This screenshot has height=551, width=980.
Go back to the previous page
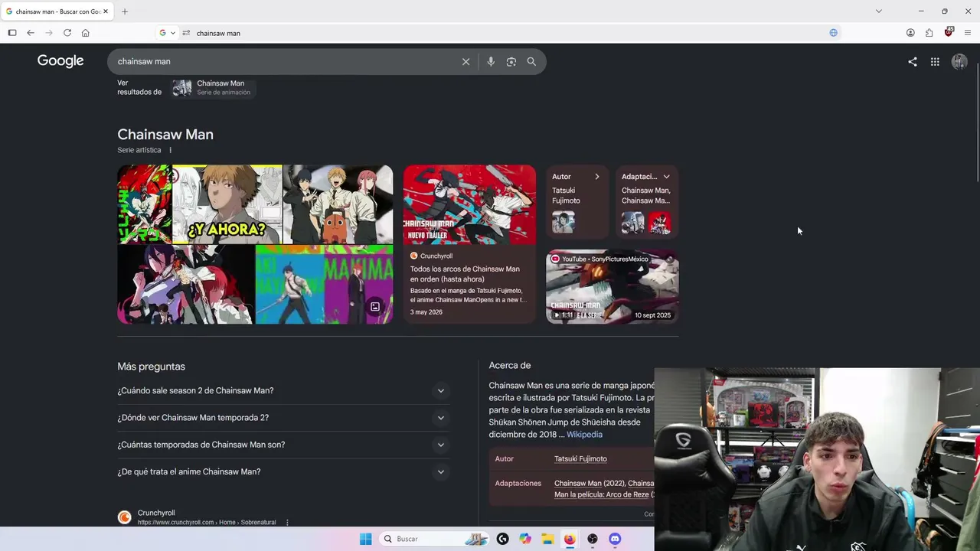point(31,33)
